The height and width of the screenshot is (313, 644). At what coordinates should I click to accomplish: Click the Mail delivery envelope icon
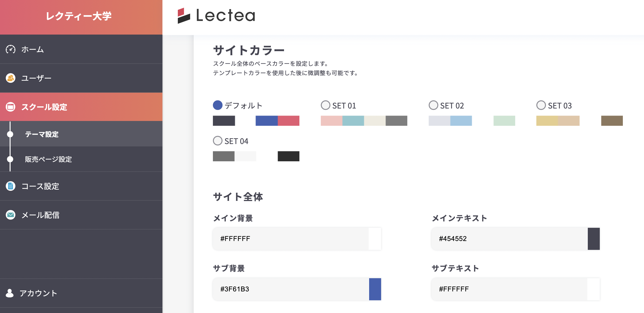click(x=11, y=215)
